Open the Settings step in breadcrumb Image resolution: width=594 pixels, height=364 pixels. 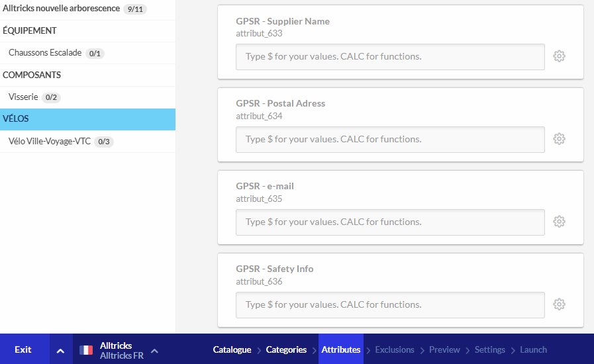pos(489,349)
